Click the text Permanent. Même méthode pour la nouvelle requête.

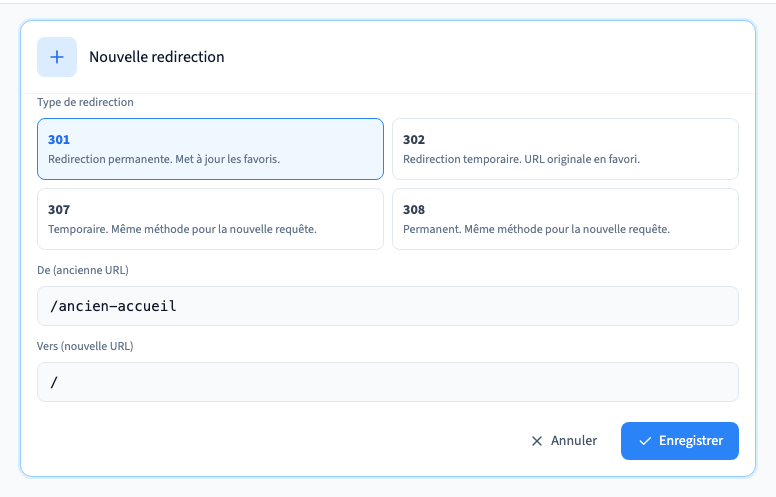click(536, 229)
